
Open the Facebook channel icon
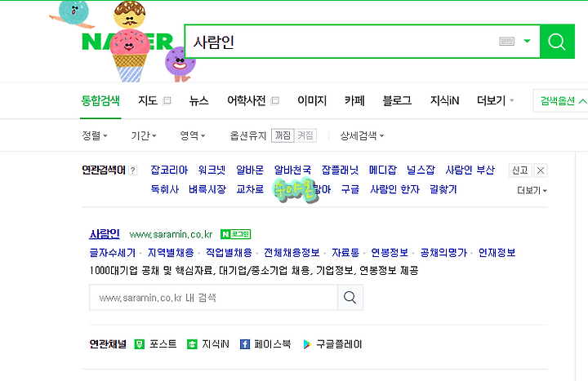coord(245,344)
